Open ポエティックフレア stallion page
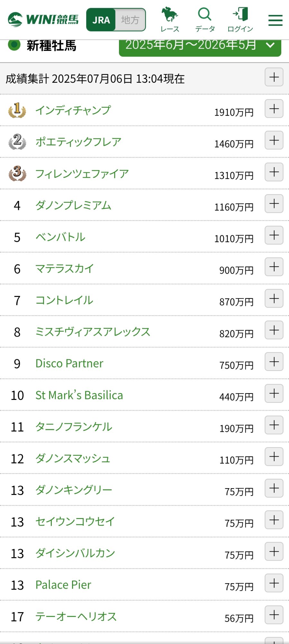 [78, 142]
